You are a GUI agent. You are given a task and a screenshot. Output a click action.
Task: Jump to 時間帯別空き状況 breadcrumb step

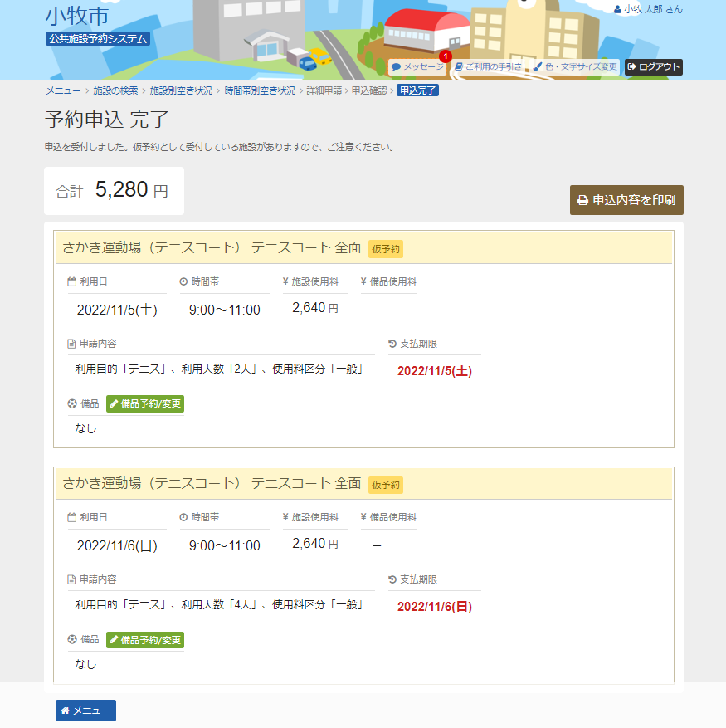tap(260, 90)
